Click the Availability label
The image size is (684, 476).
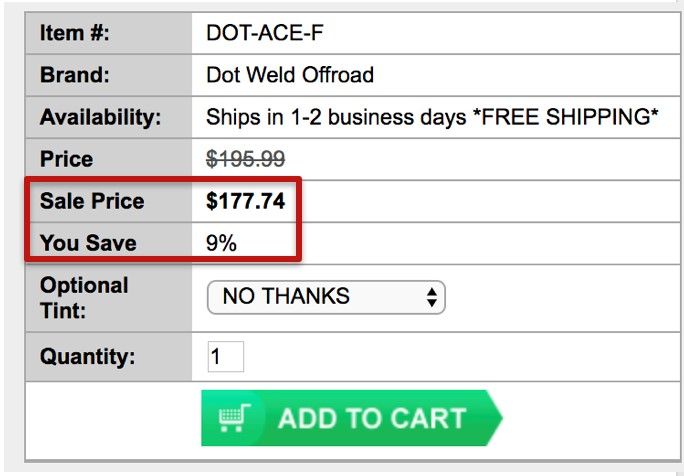point(100,117)
